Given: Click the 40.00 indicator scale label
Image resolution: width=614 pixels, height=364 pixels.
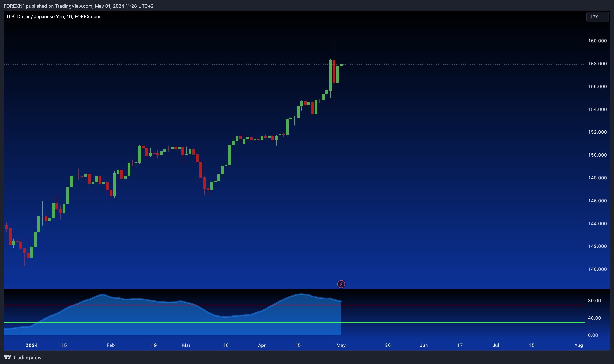Looking at the screenshot, I should [594, 318].
